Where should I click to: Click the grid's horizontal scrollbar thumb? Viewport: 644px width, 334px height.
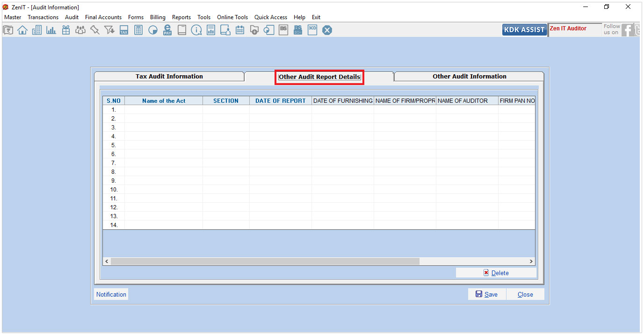pos(265,262)
